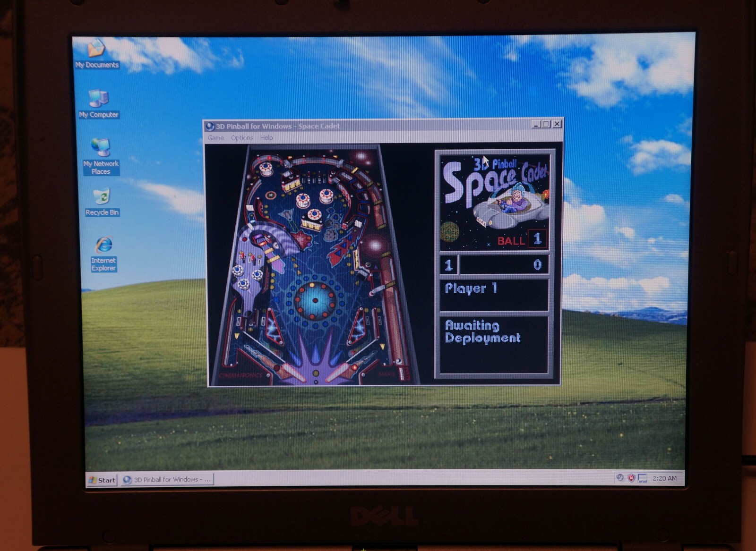
Task: Open the Options menu in 3D Pinball
Action: pos(242,138)
